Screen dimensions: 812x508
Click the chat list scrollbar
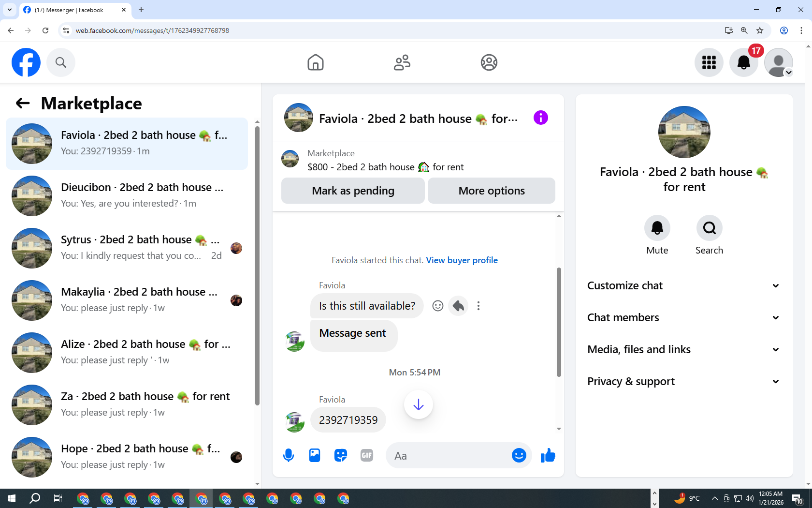257,266
